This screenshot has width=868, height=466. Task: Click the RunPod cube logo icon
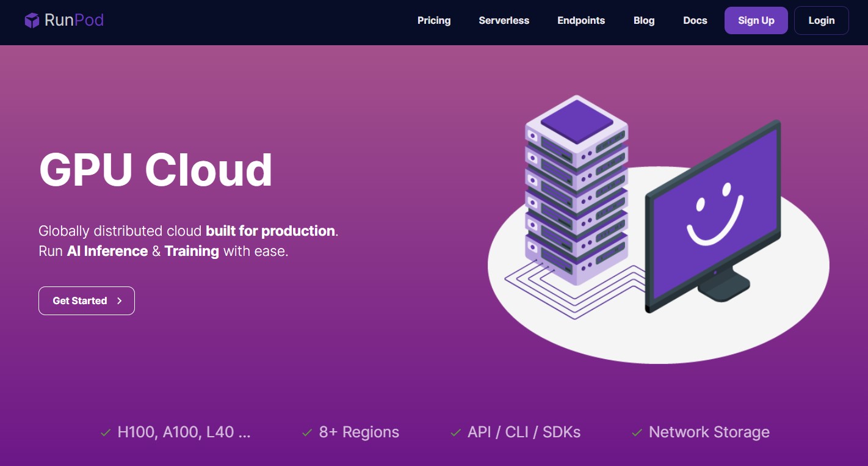pos(32,20)
